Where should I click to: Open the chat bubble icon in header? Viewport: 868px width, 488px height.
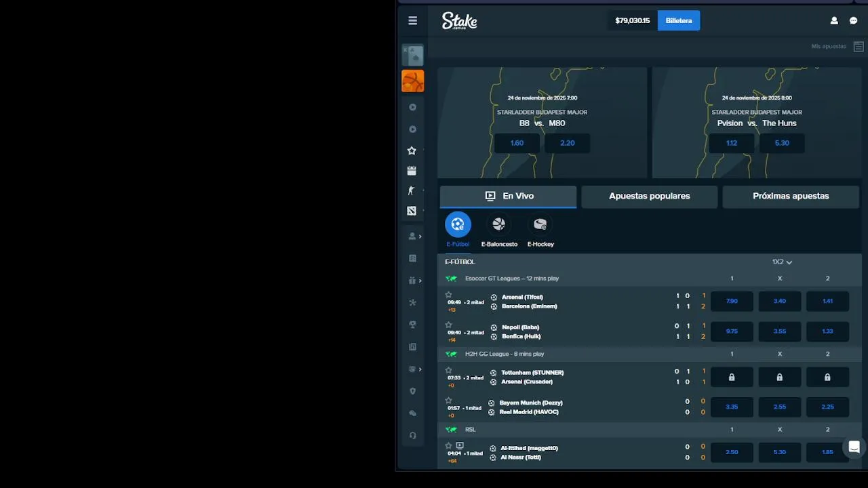[854, 21]
